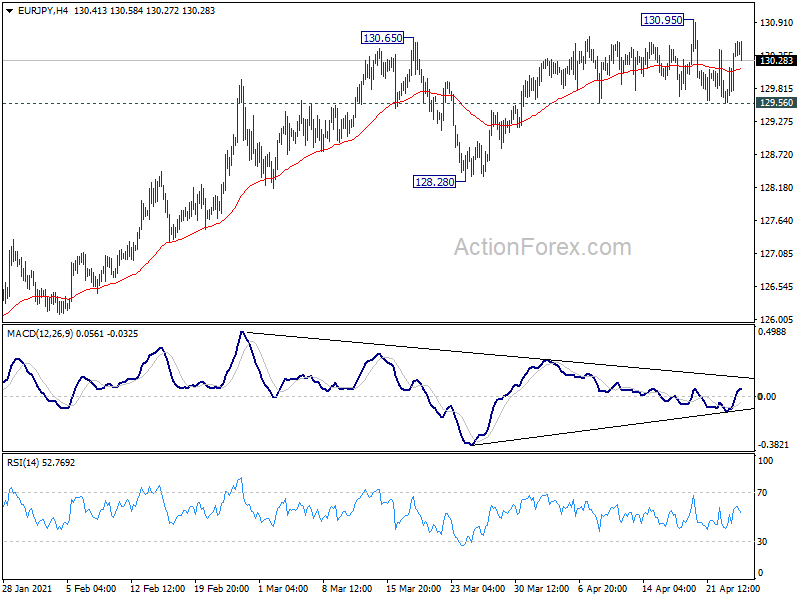800x600 pixels.
Task: Click the 127.640 price axis value
Action: [776, 220]
